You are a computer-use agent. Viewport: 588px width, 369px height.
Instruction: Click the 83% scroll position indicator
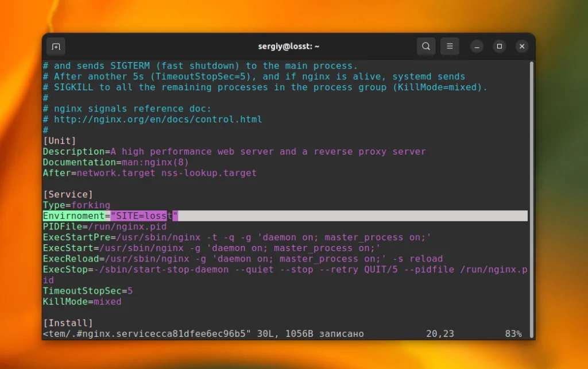[x=513, y=334]
